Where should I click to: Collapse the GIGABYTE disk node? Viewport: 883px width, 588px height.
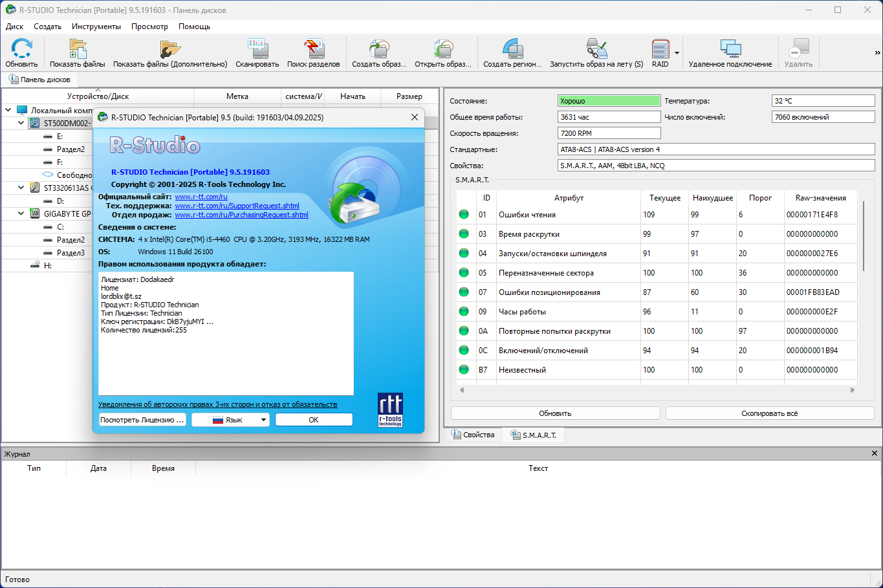pos(21,214)
